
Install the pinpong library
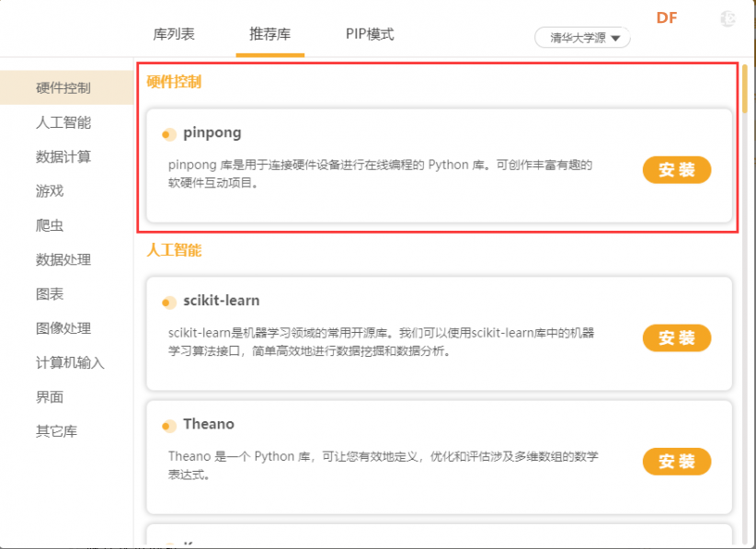[x=677, y=169]
